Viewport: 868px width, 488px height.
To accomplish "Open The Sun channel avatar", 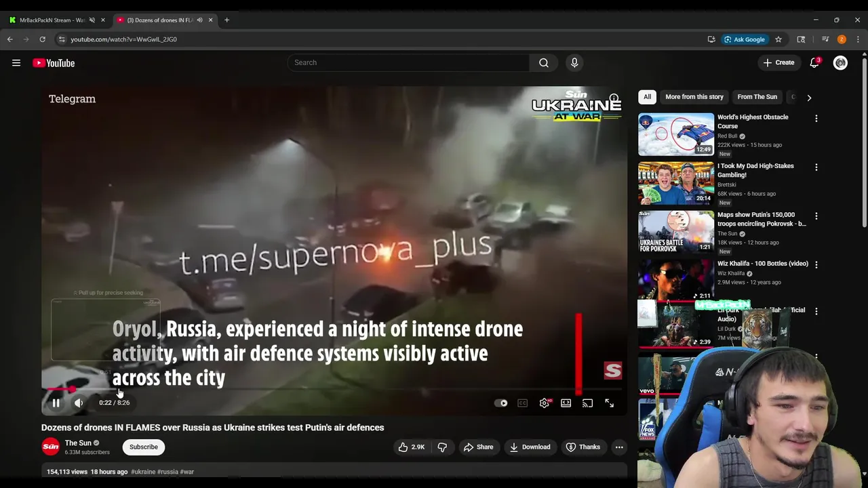I will click(51, 447).
